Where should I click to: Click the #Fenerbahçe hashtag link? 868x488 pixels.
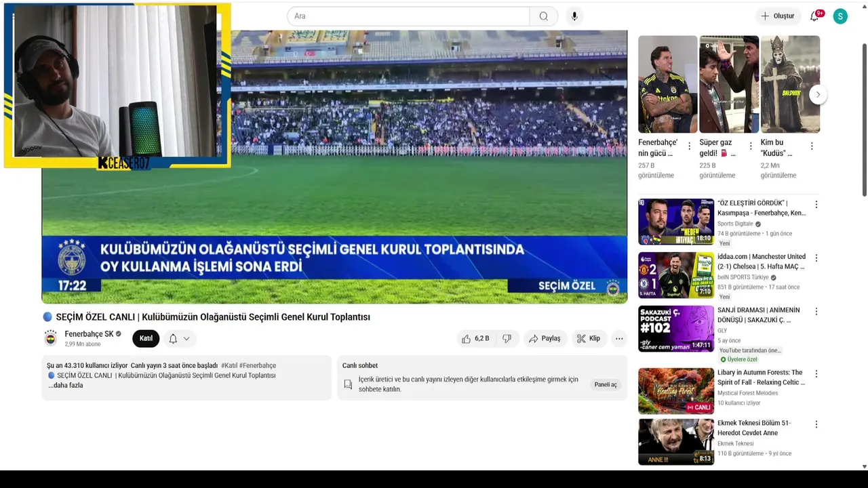tap(258, 365)
